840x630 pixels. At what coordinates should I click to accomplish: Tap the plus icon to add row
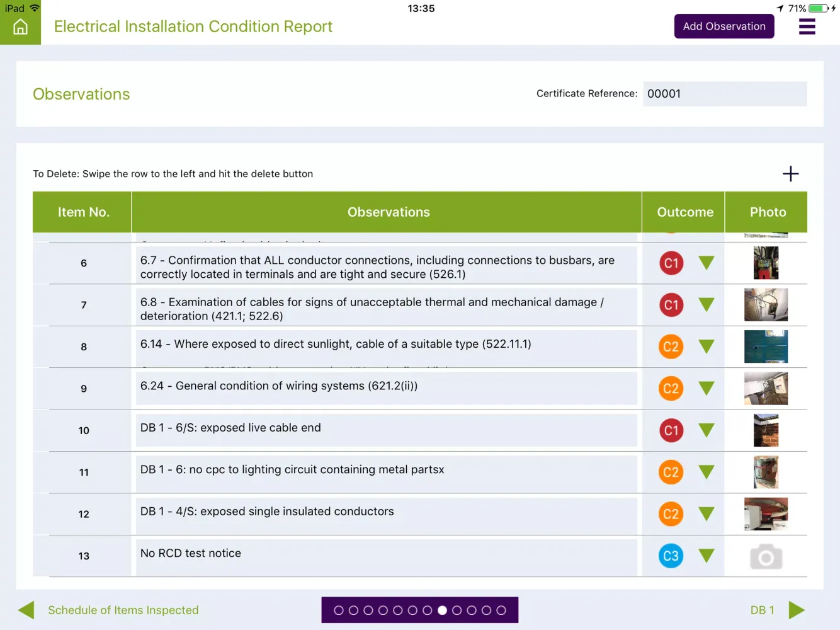click(x=790, y=174)
